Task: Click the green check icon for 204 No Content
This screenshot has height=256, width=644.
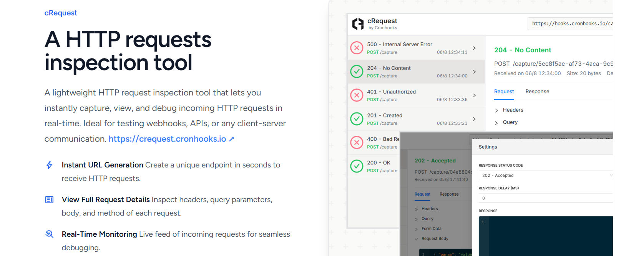Action: (357, 72)
